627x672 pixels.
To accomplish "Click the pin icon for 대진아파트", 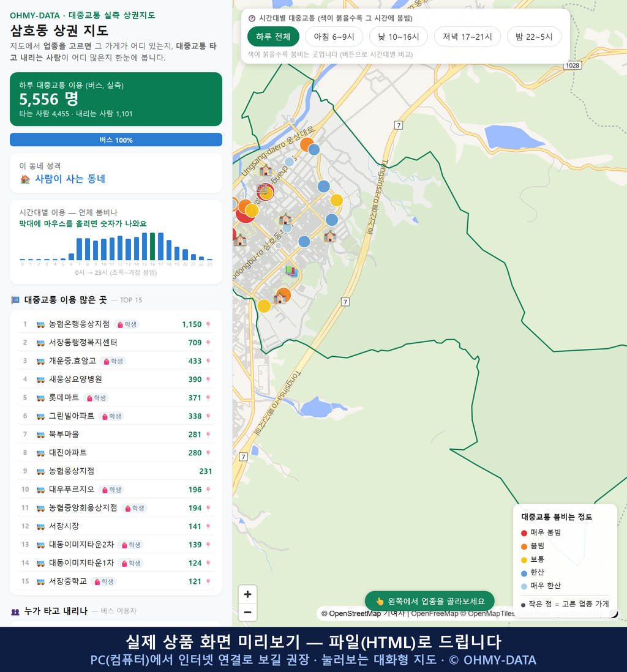I will point(208,453).
